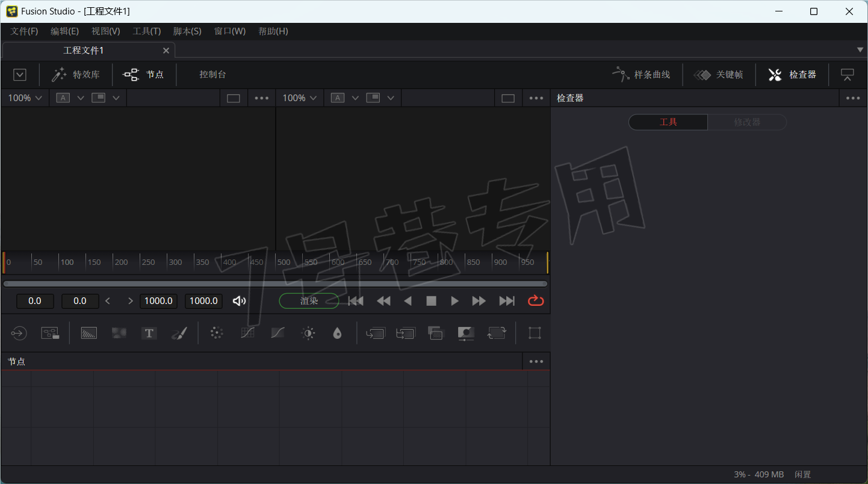Screen dimensions: 868x484
Task: Open the 检查器 panel three-dot options menu
Action: click(x=853, y=98)
